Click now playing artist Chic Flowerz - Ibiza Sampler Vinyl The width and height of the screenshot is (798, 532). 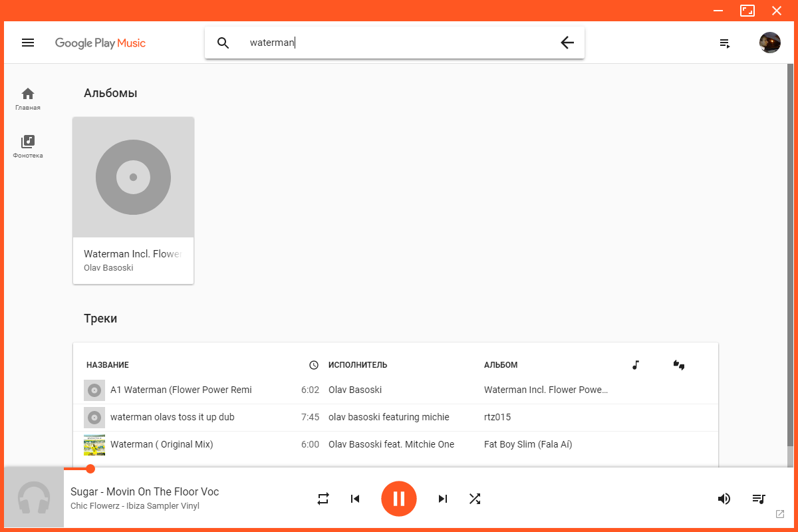point(135,506)
